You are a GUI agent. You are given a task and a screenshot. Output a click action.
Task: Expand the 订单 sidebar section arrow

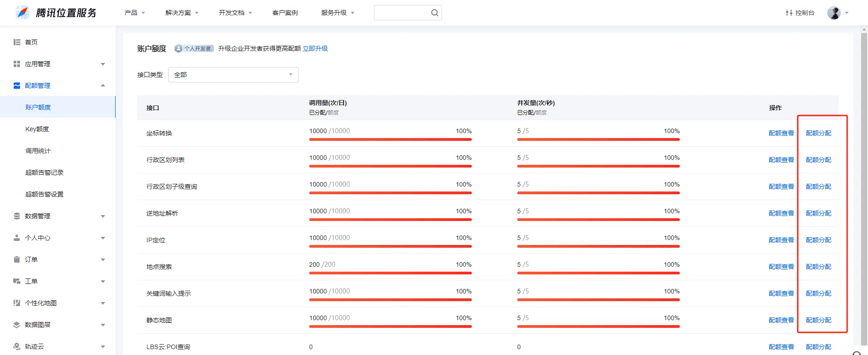[103, 260]
